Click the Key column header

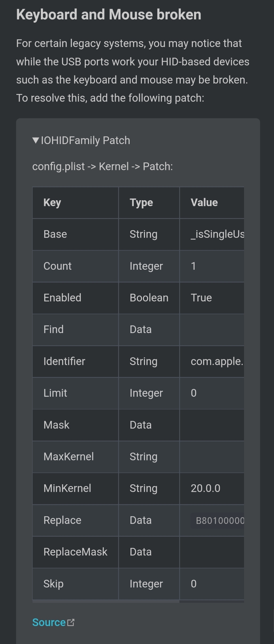pyautogui.click(x=52, y=203)
